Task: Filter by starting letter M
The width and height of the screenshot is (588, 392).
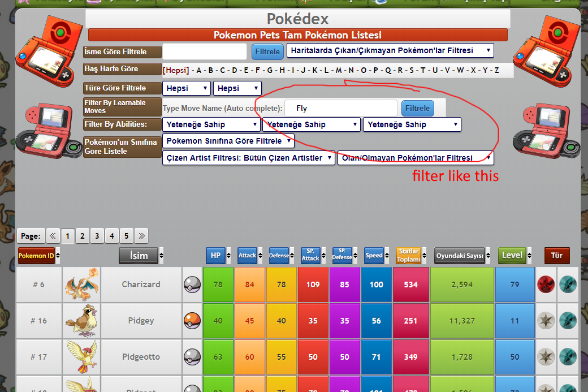Action: pyautogui.click(x=339, y=70)
